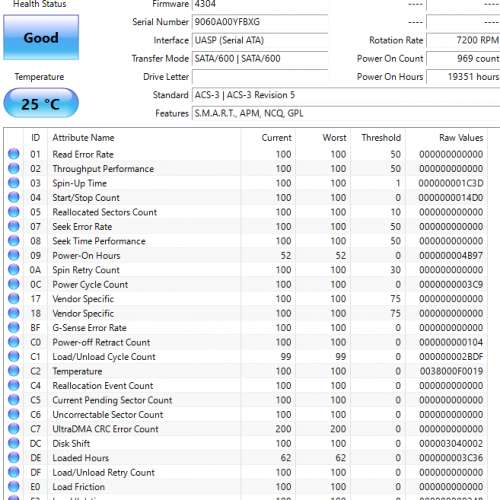
Task: Click the status icon for Reallocated Sectors Count
Action: [14, 212]
